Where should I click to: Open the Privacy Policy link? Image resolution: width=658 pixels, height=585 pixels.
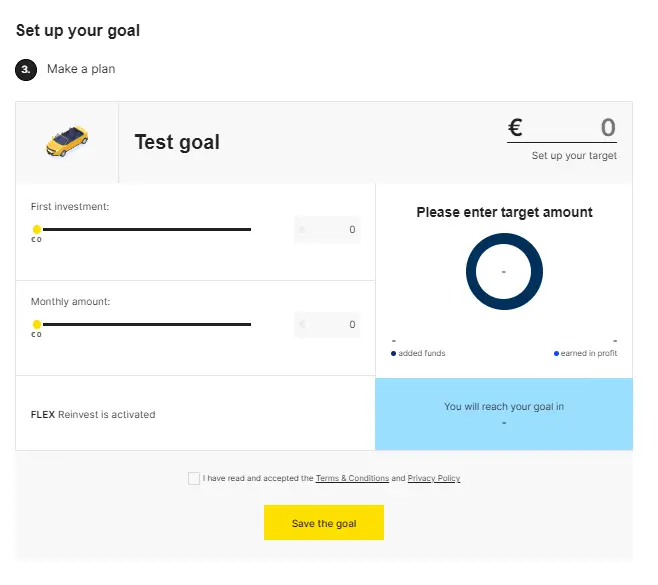click(433, 478)
